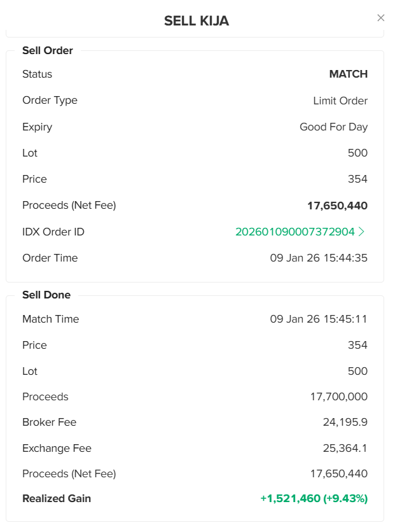Click the green Realized Gain +1,521,460 value
This screenshot has width=395, height=532.
tap(314, 498)
